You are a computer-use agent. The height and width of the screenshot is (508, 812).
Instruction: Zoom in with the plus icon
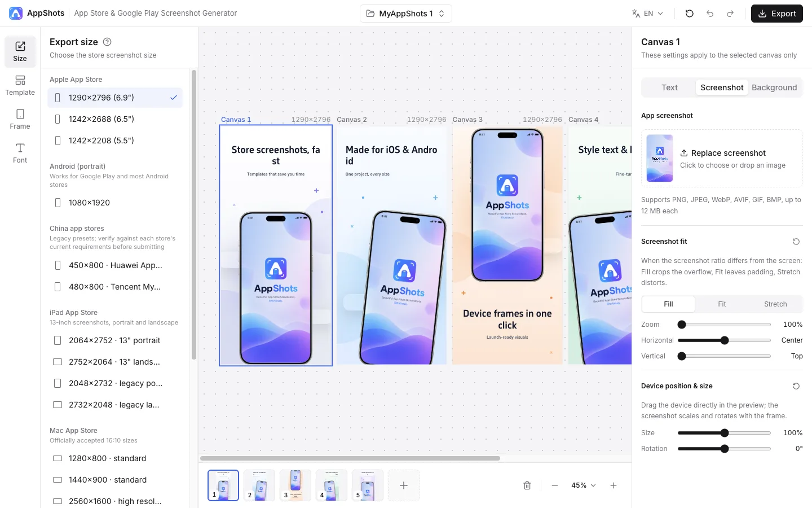[x=614, y=485]
